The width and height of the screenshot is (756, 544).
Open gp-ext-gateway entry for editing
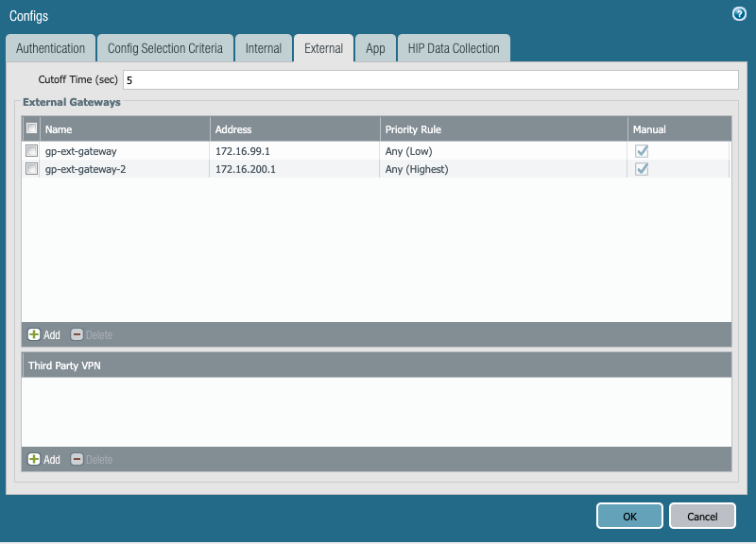(x=80, y=150)
